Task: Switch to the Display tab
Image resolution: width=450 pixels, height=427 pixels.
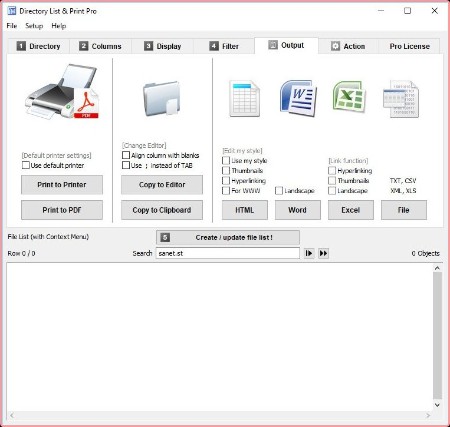Action: [x=162, y=46]
